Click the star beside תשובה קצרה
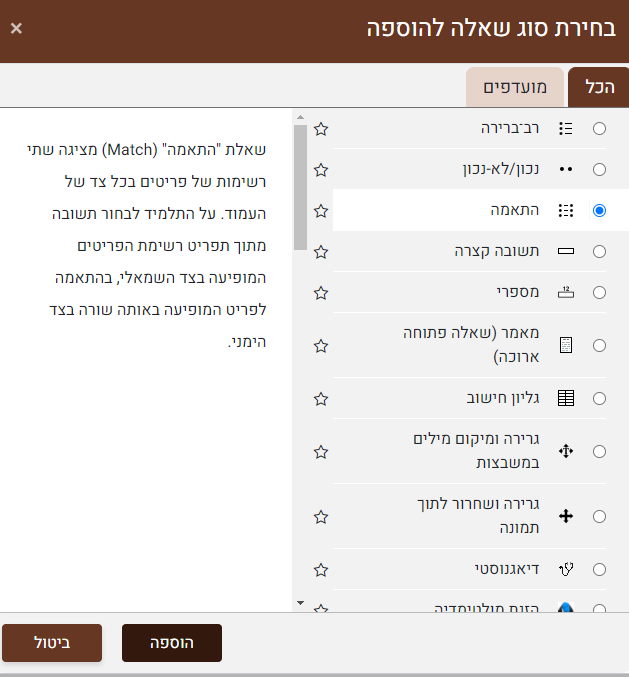 [x=321, y=252]
